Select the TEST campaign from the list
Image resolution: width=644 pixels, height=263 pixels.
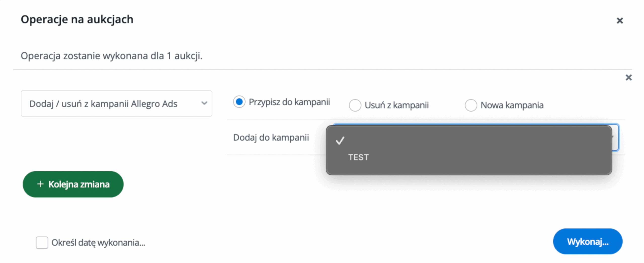click(x=358, y=157)
